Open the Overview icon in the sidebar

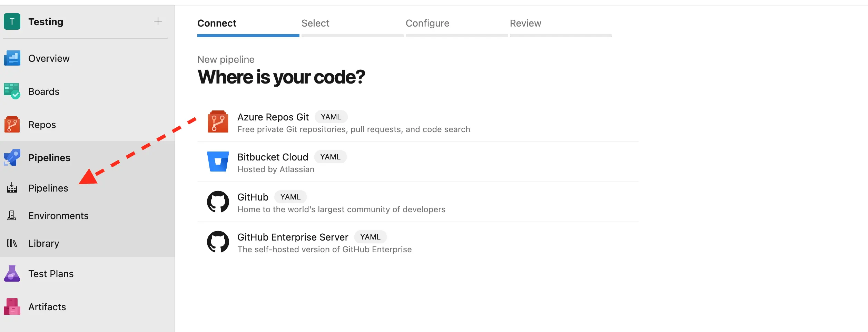pyautogui.click(x=12, y=58)
